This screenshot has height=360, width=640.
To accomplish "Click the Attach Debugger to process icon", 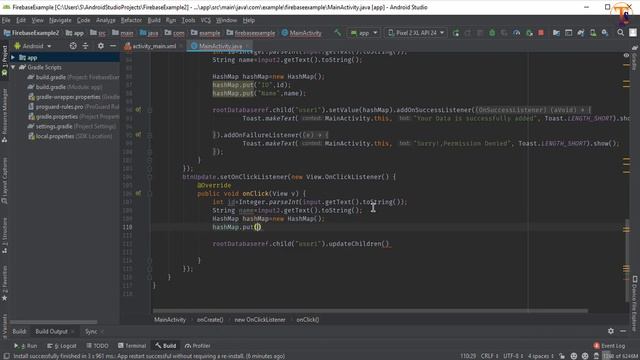I will [x=529, y=33].
